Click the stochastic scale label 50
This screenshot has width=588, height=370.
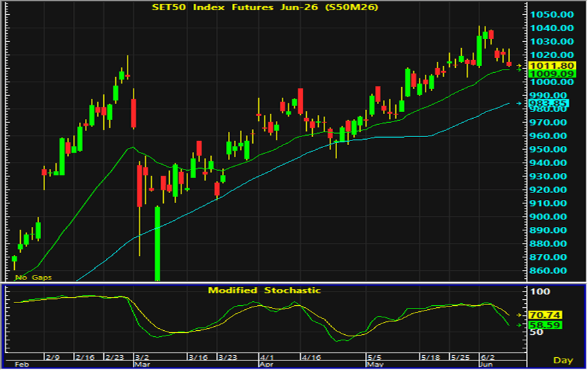(537, 332)
